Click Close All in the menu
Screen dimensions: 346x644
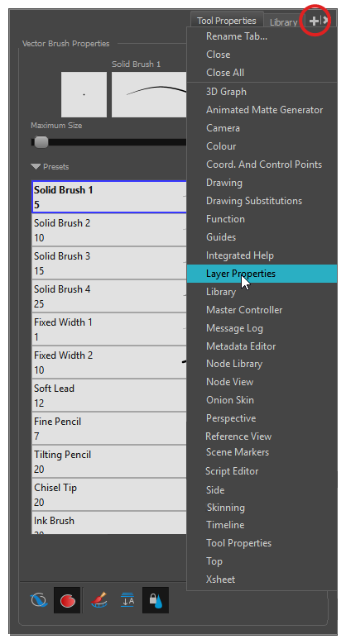tap(225, 73)
